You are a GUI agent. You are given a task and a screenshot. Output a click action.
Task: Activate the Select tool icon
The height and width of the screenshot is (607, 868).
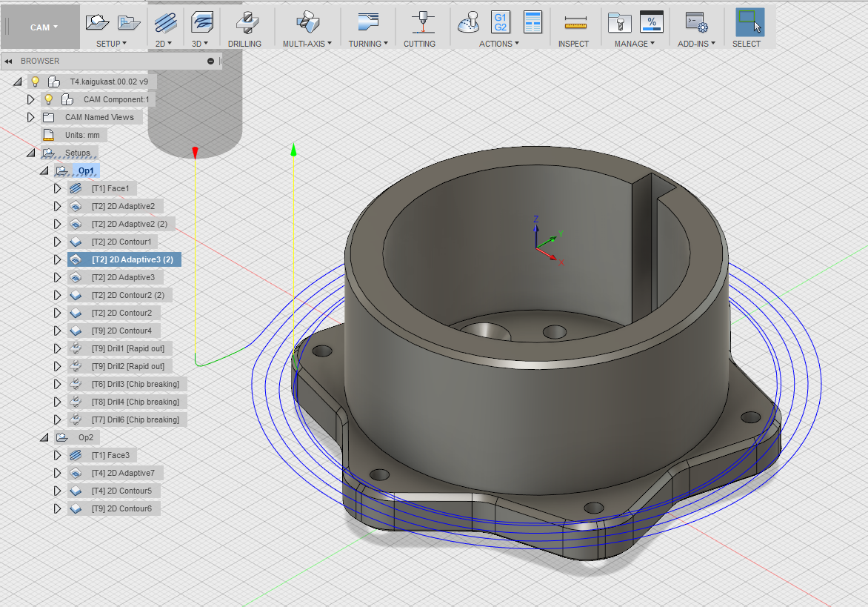tap(749, 22)
